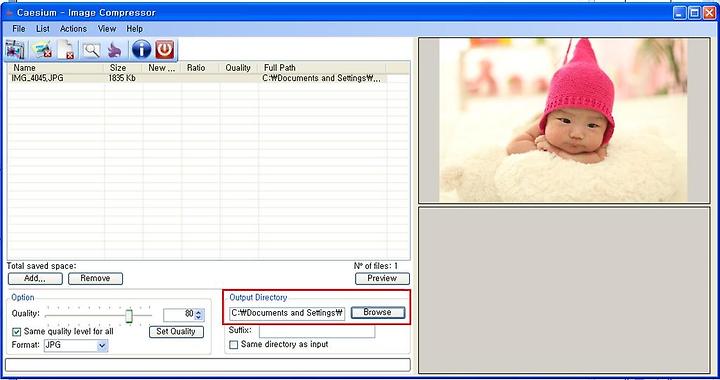Open the blue About info icon
720x380 pixels.
click(141, 49)
